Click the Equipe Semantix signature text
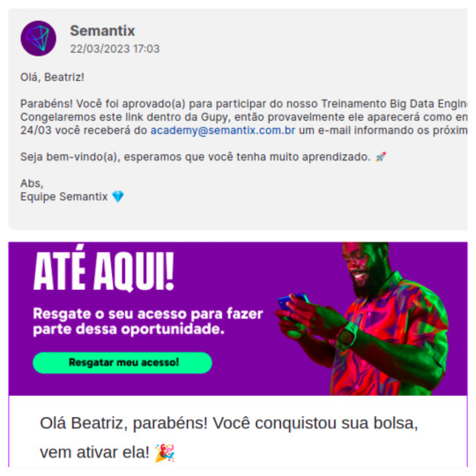Image resolution: width=476 pixels, height=476 pixels. pyautogui.click(x=63, y=197)
